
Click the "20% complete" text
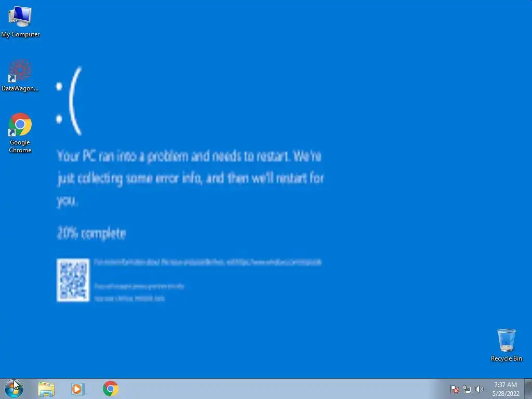(x=91, y=233)
